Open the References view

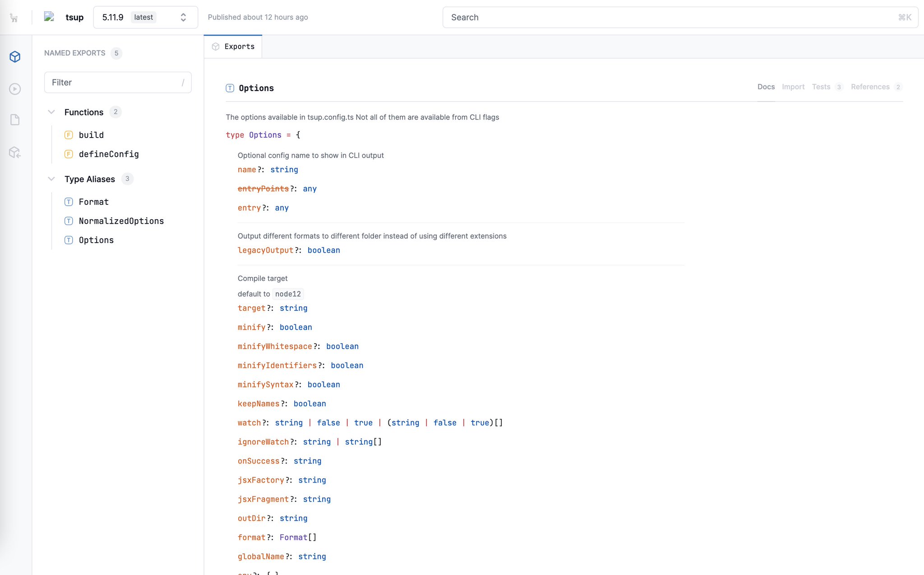(870, 87)
